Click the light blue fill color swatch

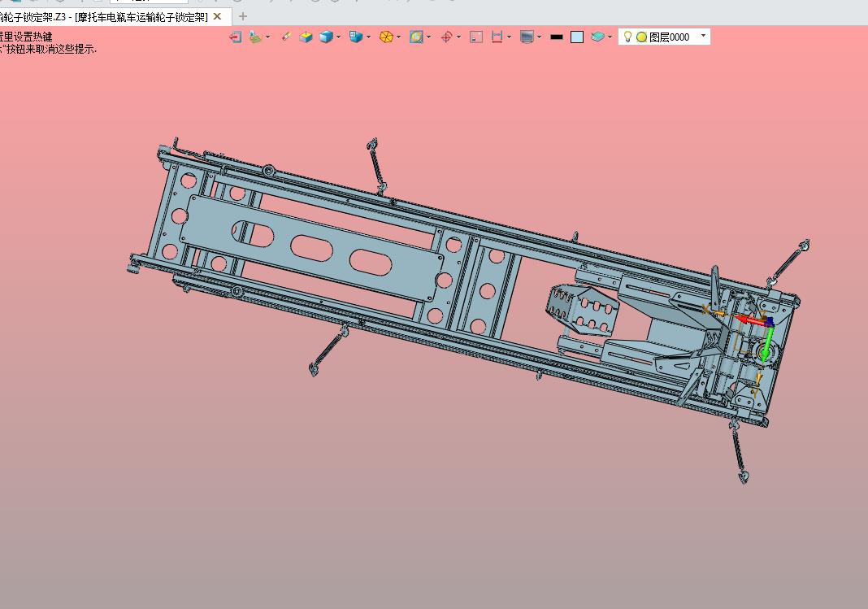pos(577,37)
